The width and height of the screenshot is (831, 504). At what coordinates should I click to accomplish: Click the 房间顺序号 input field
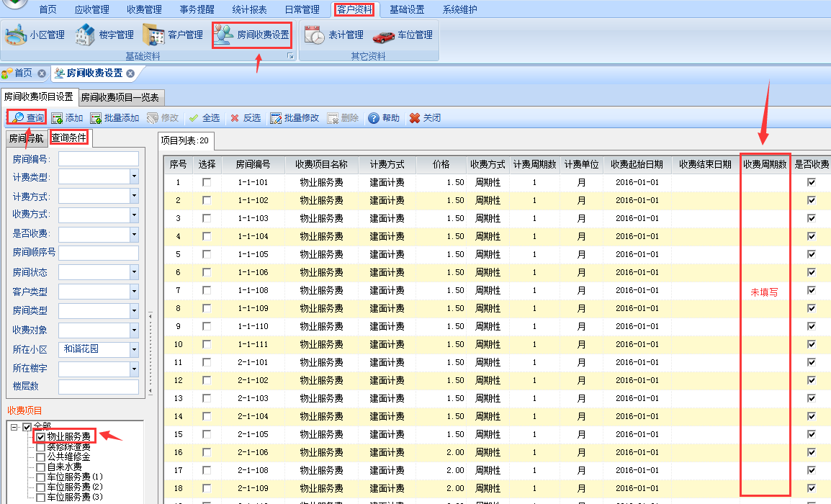pos(99,253)
